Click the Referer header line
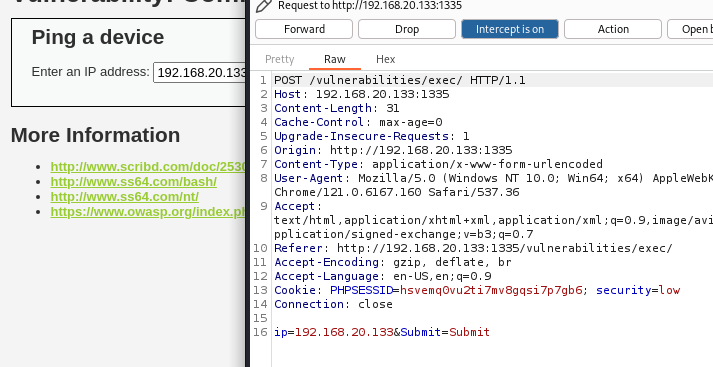The width and height of the screenshot is (713, 367). click(473, 248)
